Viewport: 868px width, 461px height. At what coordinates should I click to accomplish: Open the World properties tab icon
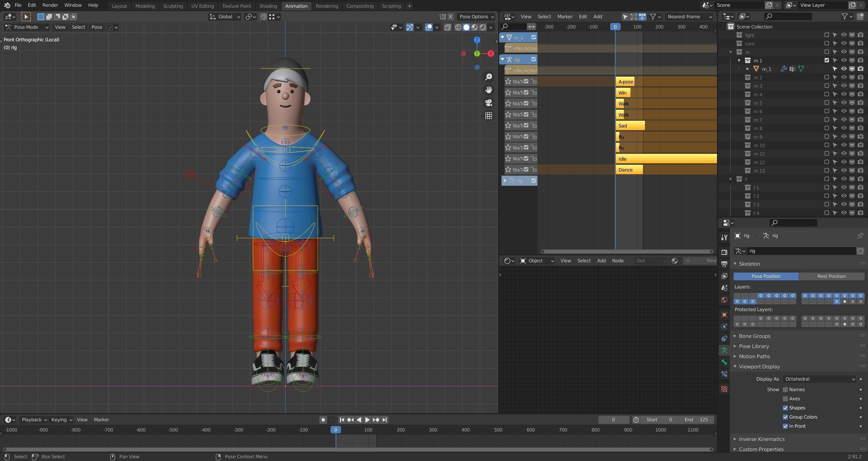(724, 300)
